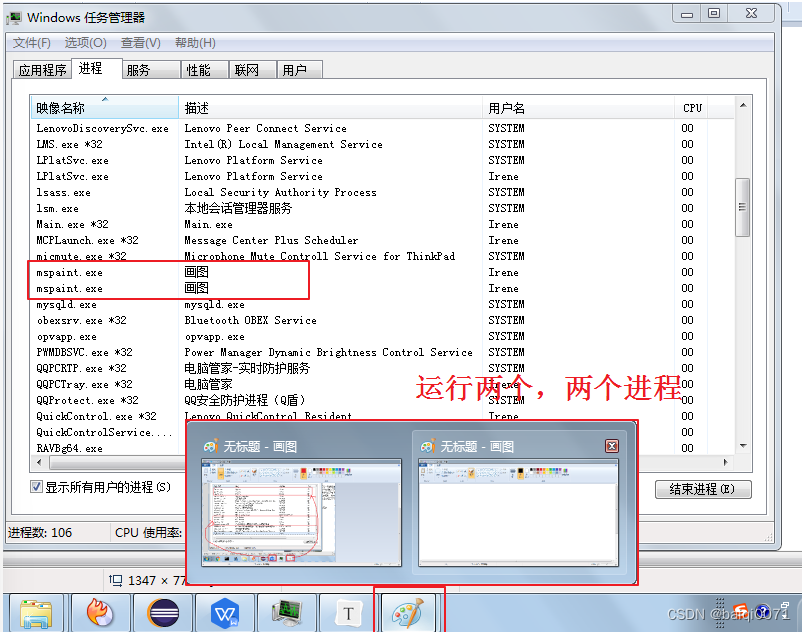Select the lsass.exe process
The height and width of the screenshot is (632, 806).
tap(63, 192)
